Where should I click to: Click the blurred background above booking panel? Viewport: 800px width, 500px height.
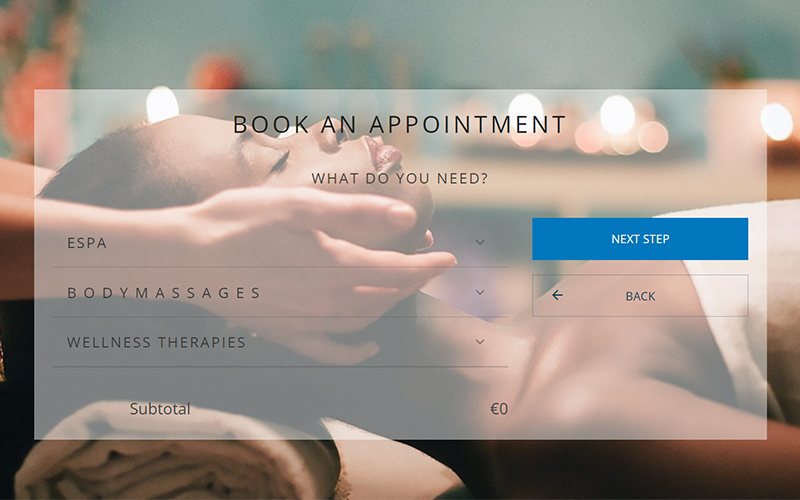tap(400, 43)
